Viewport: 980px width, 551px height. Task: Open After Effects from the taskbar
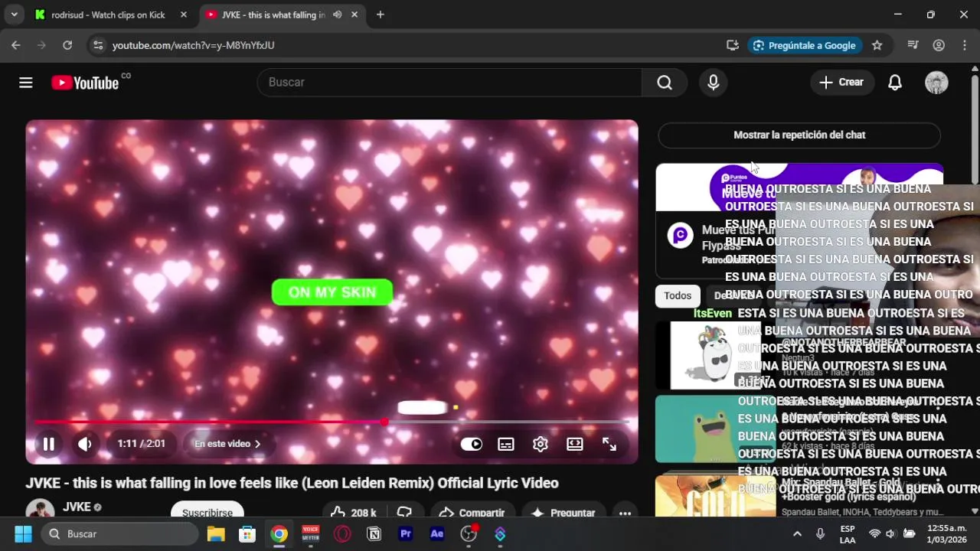point(437,533)
